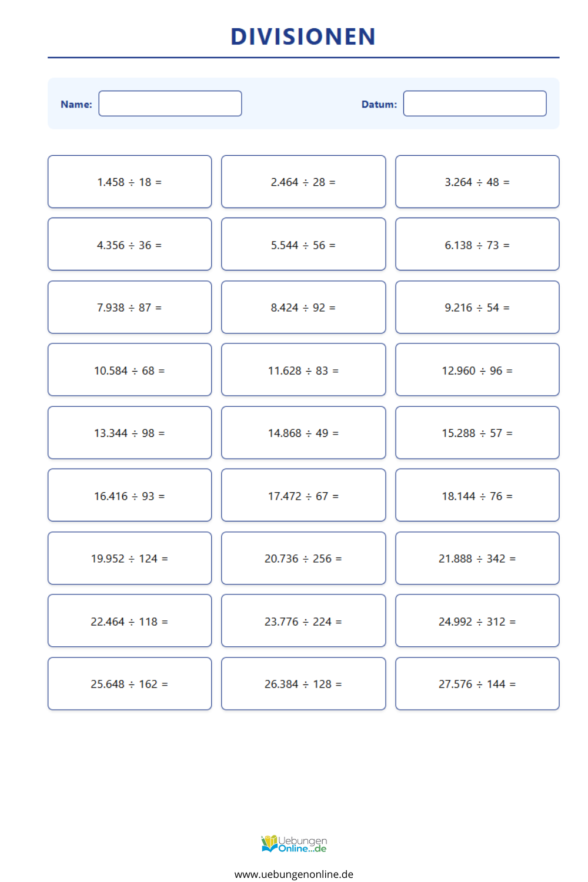Select the 1.458 ÷ 18 exercise box
The width and height of the screenshot is (588, 882).
pyautogui.click(x=129, y=182)
